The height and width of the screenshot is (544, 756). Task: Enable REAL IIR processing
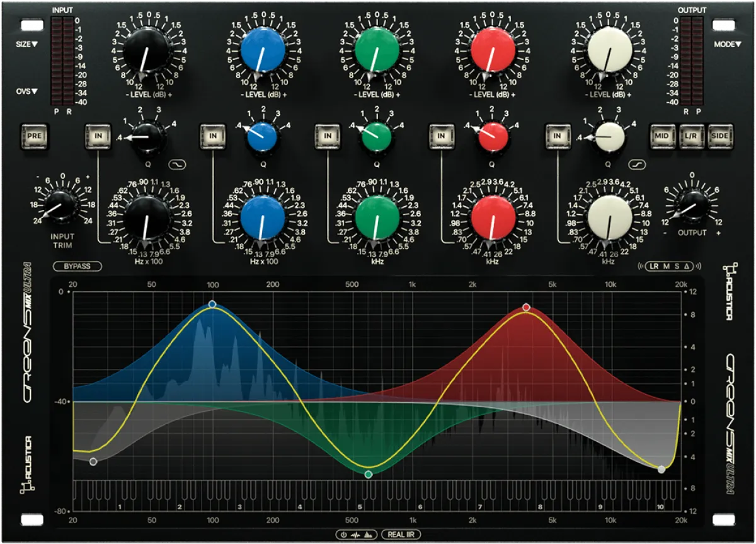[x=401, y=534]
